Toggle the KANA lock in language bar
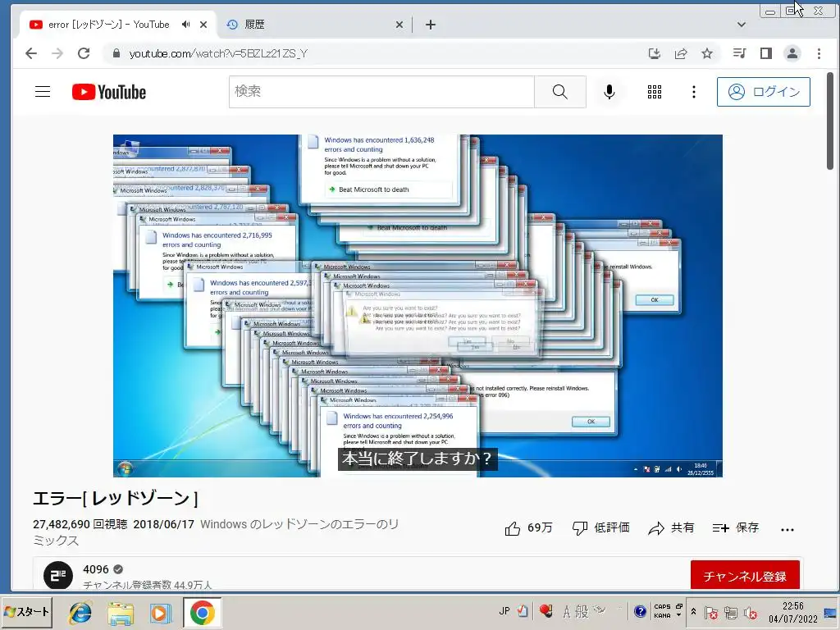Viewport: 840px width, 630px height. [662, 616]
